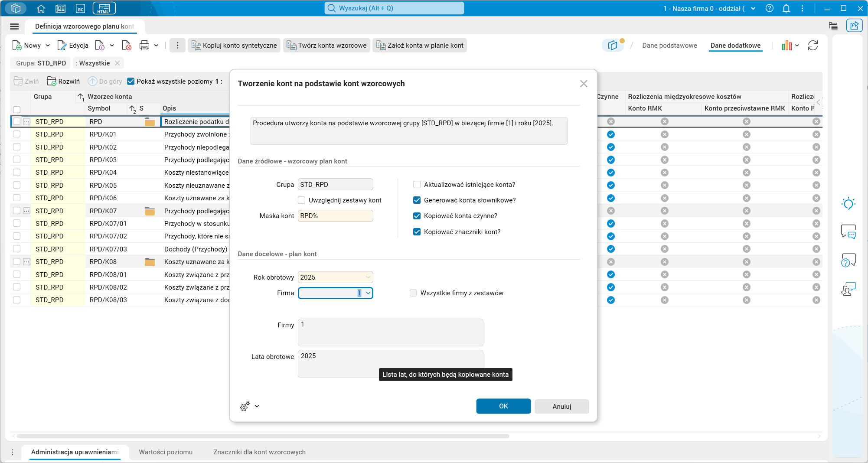Tick the select-all checkbox in table header

pyautogui.click(x=17, y=110)
